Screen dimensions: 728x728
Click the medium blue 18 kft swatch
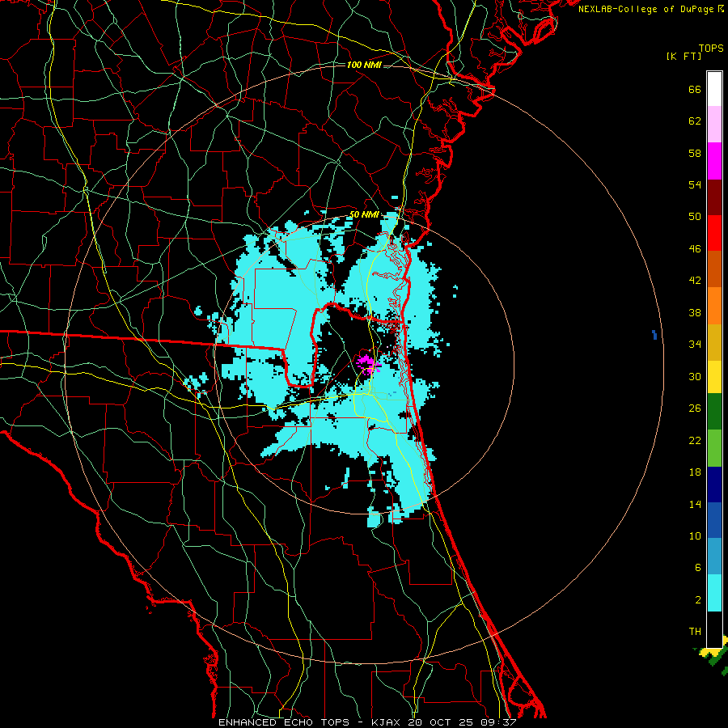(714, 520)
